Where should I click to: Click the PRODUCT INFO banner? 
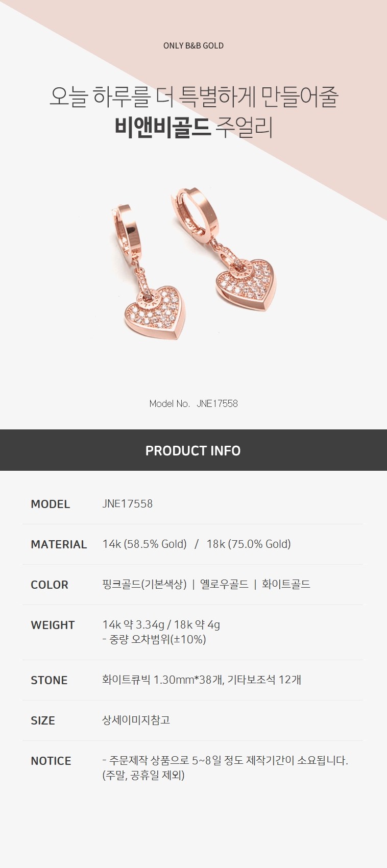(194, 450)
